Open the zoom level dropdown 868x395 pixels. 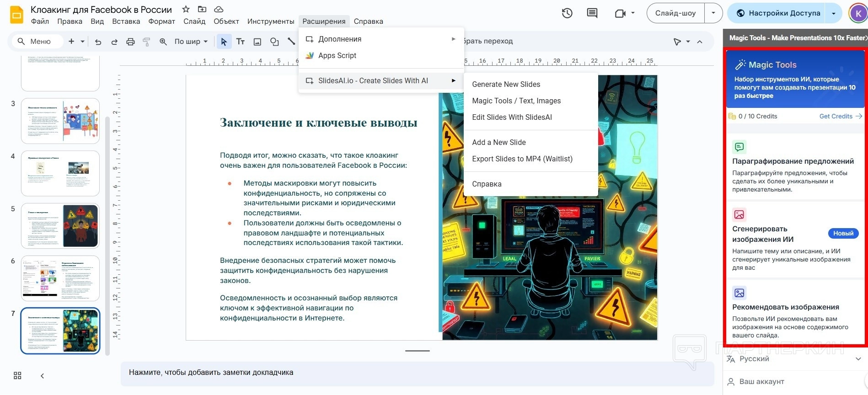191,42
